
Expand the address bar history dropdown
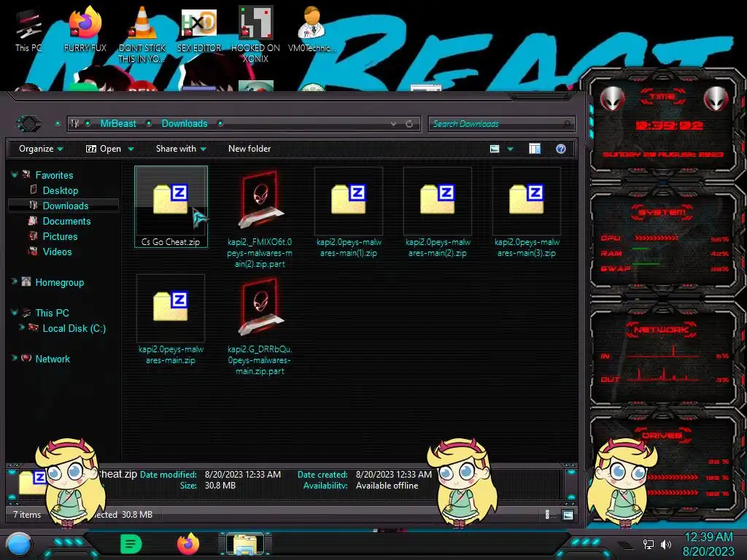click(393, 124)
